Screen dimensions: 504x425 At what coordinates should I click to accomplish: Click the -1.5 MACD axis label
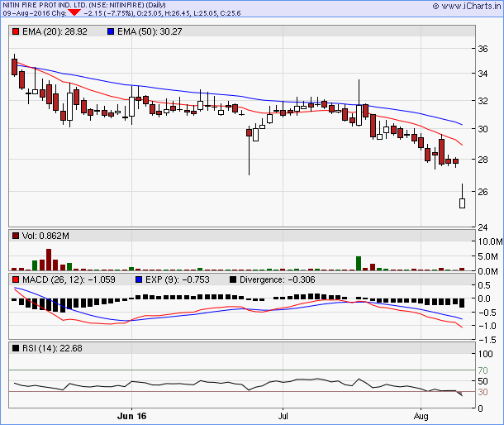tap(487, 340)
